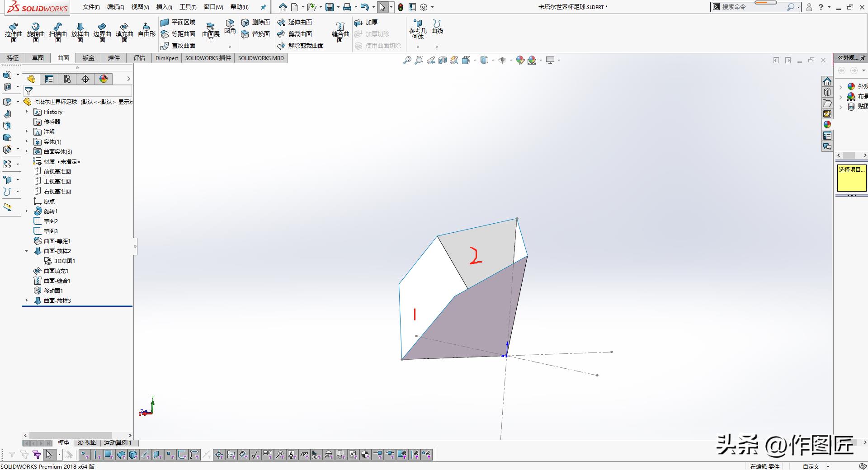868x470 pixels.
Task: Click the 搜索命令 search input field
Action: pos(753,7)
